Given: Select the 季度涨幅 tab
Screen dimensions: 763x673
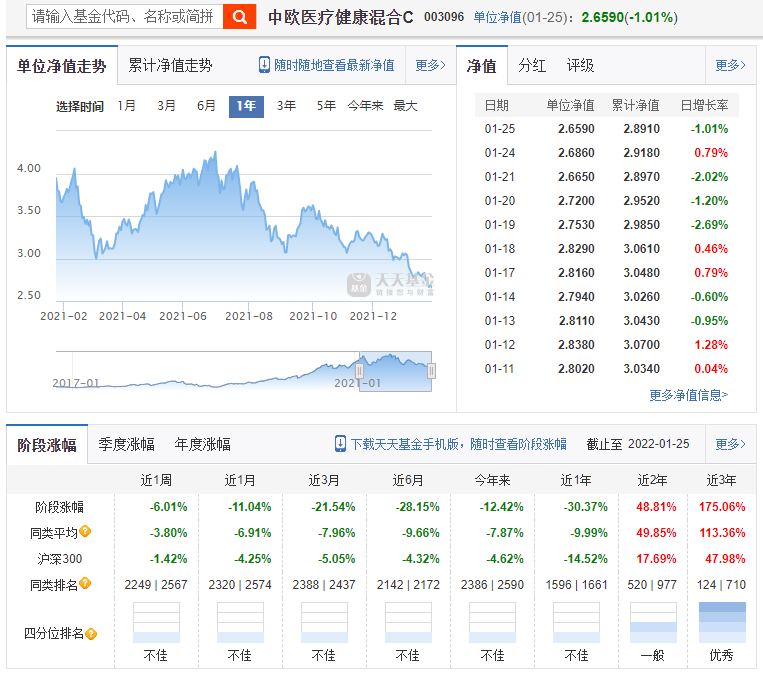Looking at the screenshot, I should point(127,444).
